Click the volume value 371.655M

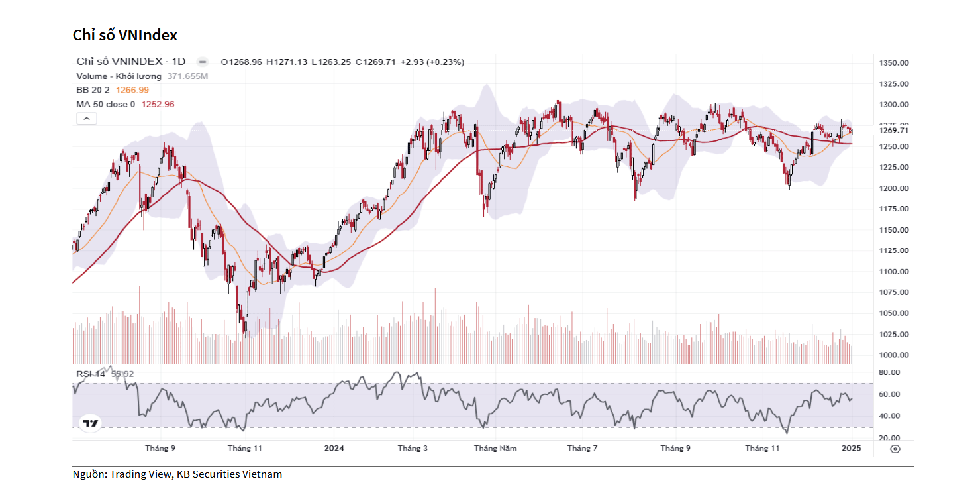click(187, 76)
